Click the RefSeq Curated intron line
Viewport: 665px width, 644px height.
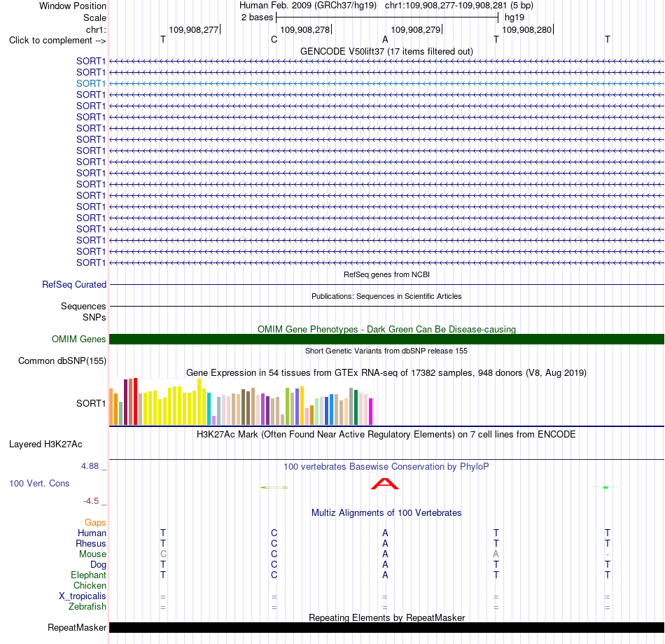386,285
